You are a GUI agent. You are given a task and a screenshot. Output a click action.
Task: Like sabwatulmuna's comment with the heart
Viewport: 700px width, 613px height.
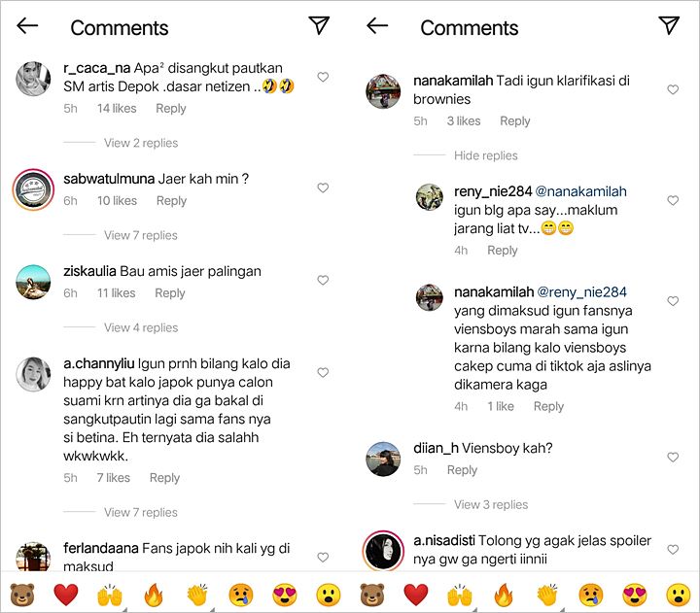click(x=323, y=187)
